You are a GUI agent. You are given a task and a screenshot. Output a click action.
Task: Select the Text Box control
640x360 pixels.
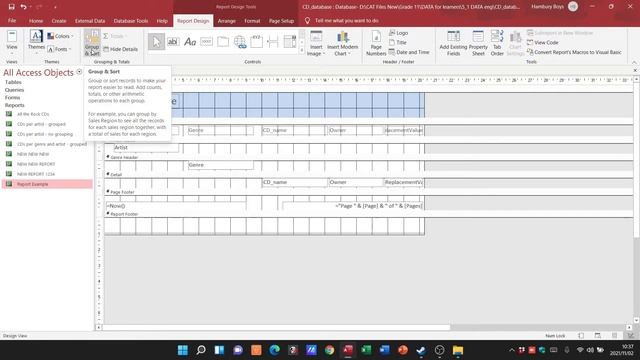173,42
